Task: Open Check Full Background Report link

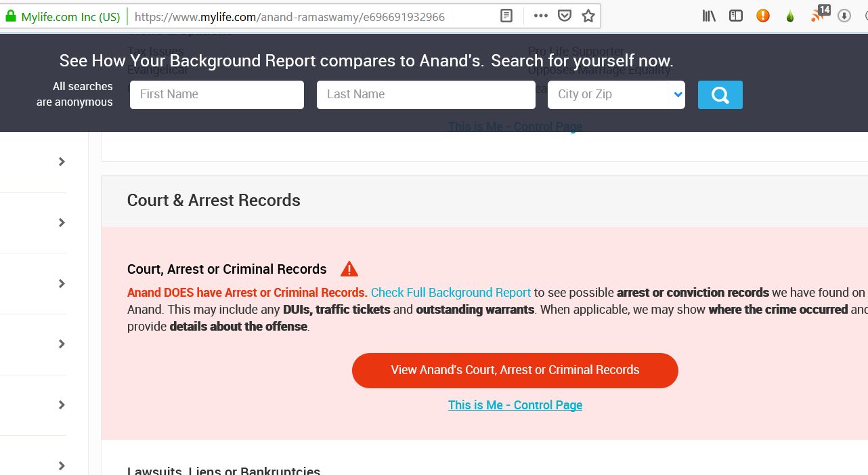Action: point(451,293)
